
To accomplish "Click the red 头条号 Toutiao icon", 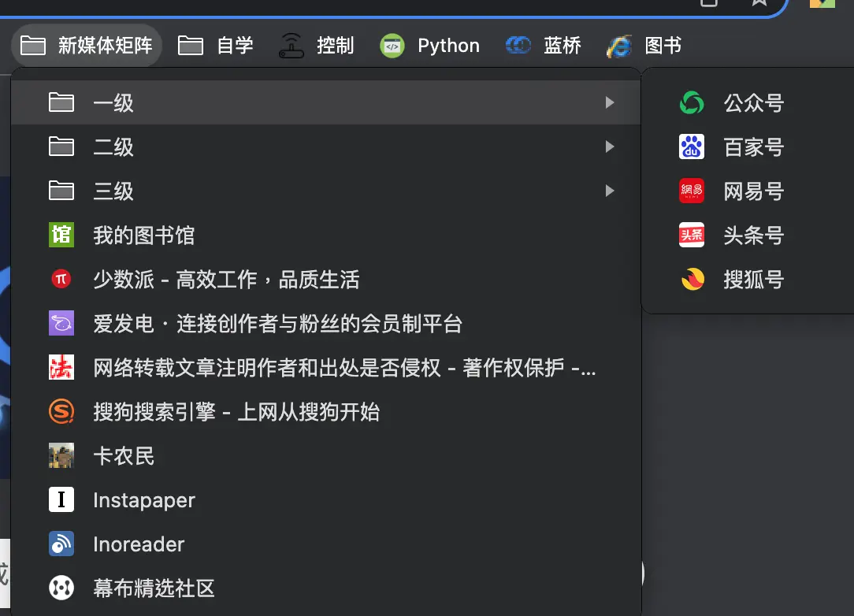I will click(x=691, y=235).
